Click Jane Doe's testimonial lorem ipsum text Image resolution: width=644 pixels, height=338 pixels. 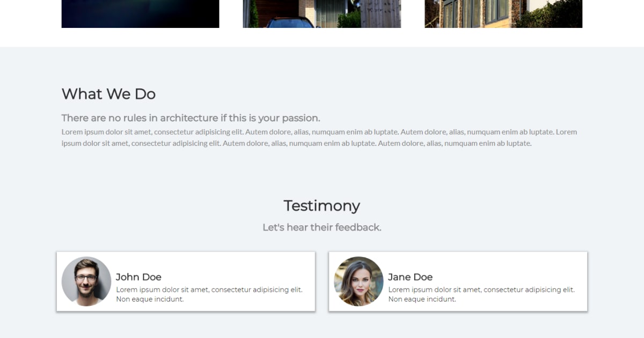[x=481, y=294]
